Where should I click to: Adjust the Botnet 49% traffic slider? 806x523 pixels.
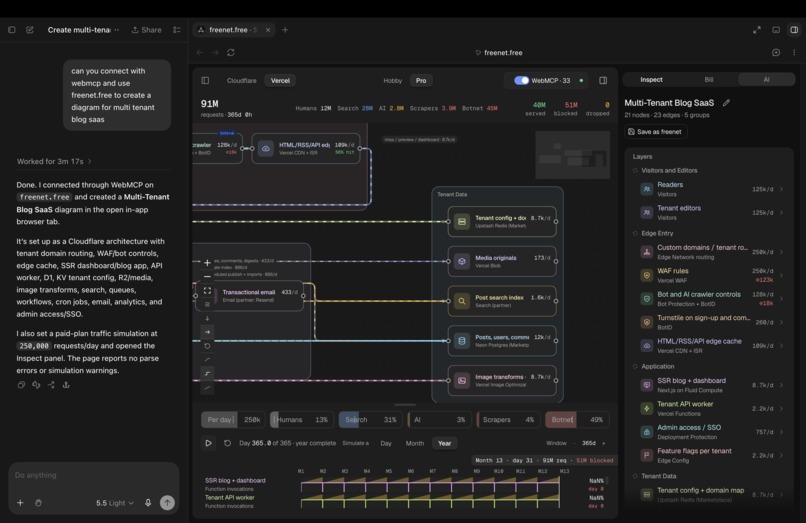(x=577, y=420)
